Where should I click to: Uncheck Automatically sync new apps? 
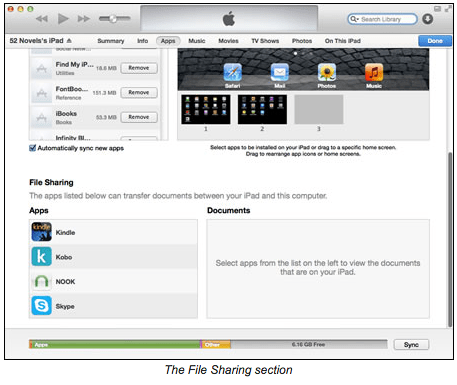(32, 148)
